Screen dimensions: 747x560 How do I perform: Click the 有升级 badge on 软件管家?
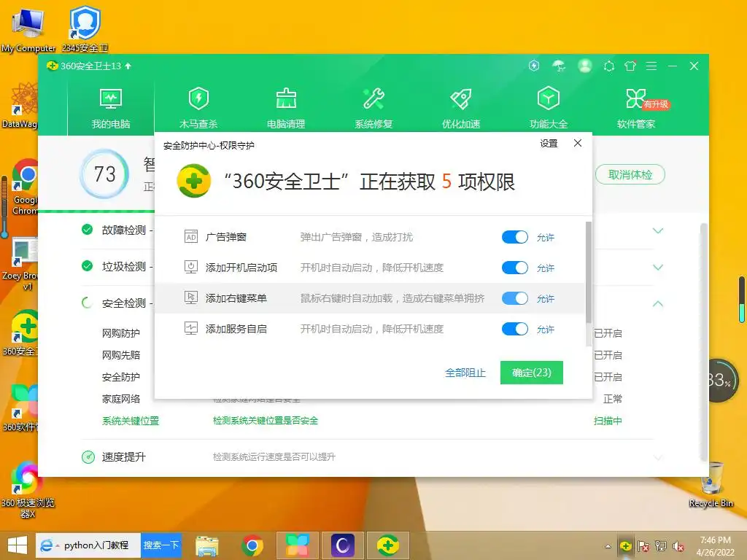[x=657, y=104]
